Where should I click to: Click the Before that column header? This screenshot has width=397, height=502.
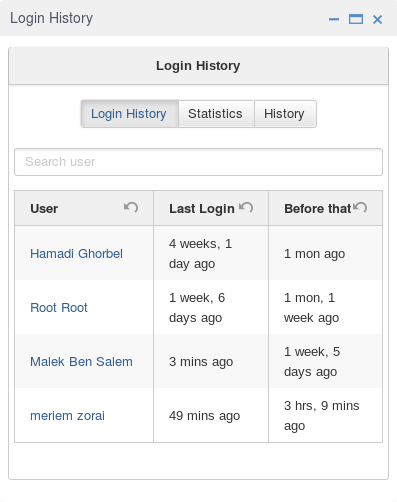coord(325,208)
